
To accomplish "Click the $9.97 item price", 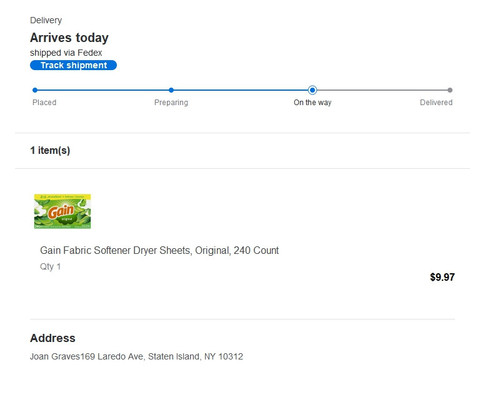I will tap(442, 277).
